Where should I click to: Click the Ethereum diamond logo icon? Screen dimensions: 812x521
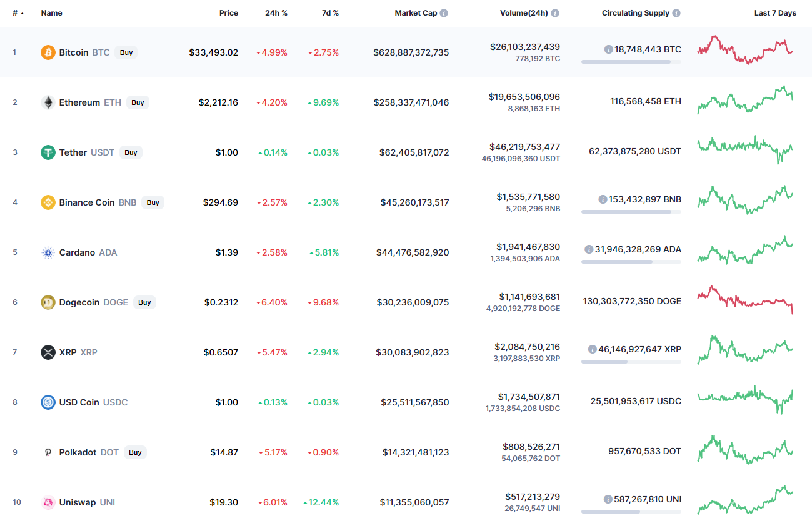[x=48, y=102]
